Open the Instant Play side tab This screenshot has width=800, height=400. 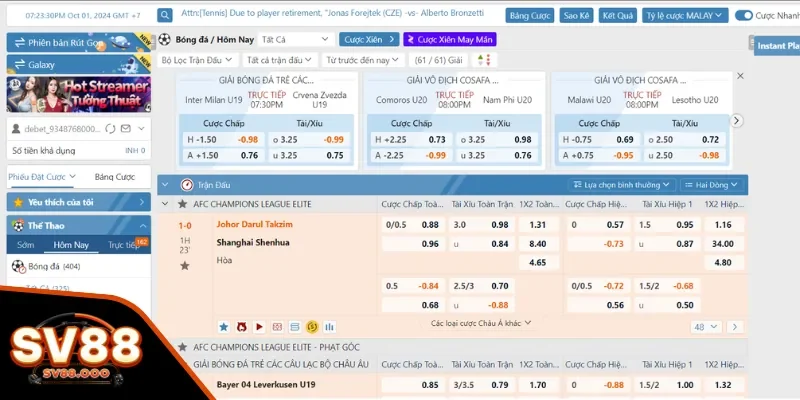[x=777, y=45]
